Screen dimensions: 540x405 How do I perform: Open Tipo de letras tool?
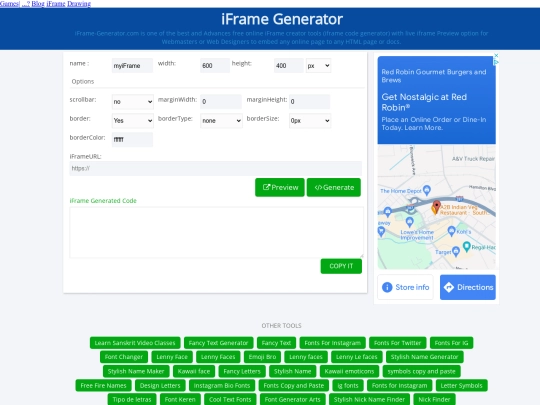click(x=132, y=399)
